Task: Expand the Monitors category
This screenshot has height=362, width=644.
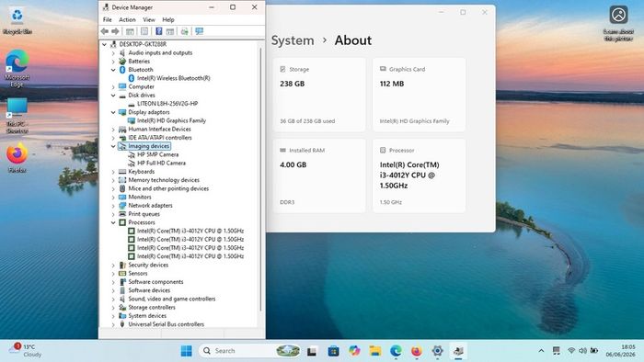Action: tap(113, 198)
